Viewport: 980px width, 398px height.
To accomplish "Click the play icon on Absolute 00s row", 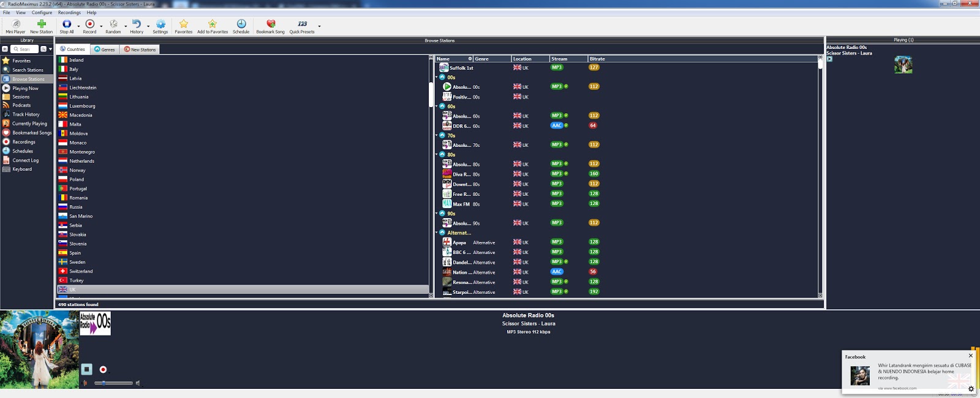I will pos(447,87).
